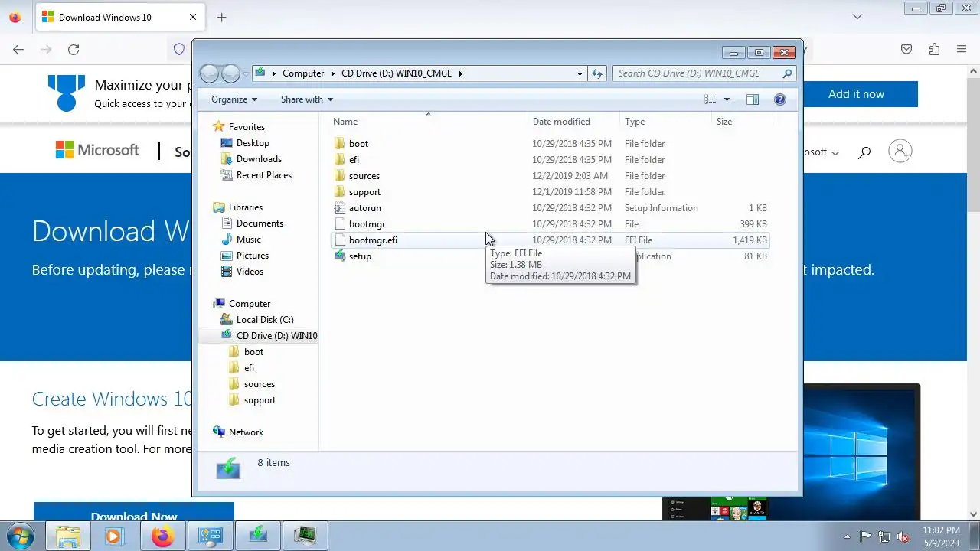The height and width of the screenshot is (551, 980).
Task: Switch to Download Windows 10 browser tab
Action: [x=119, y=17]
